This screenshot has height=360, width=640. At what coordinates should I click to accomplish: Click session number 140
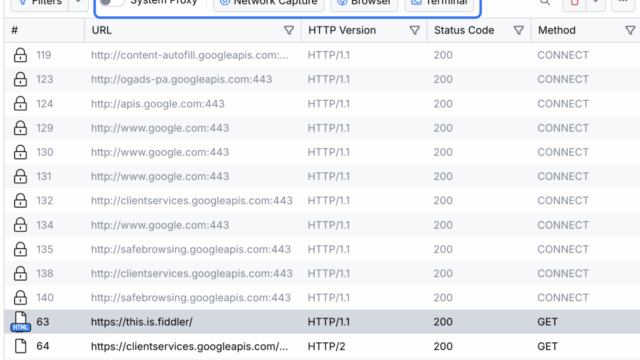click(x=45, y=298)
